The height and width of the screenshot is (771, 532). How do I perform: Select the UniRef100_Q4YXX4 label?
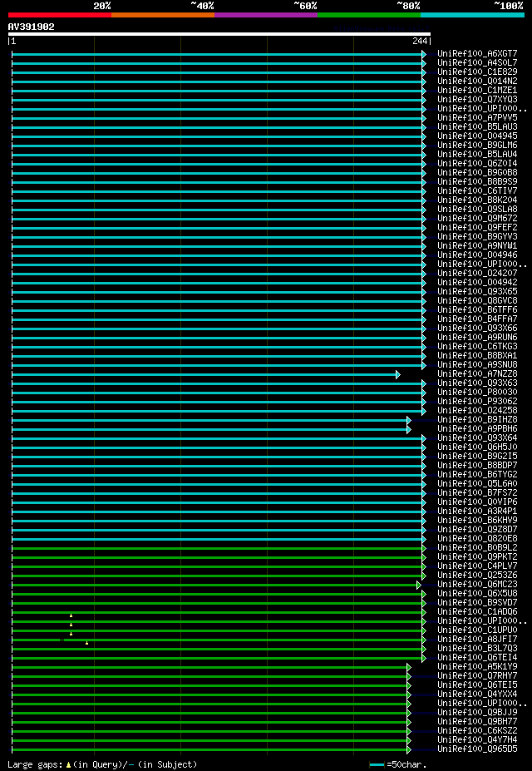477,694
